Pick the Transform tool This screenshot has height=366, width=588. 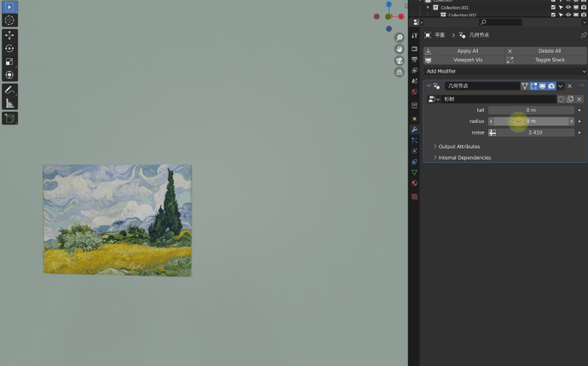pos(9,75)
